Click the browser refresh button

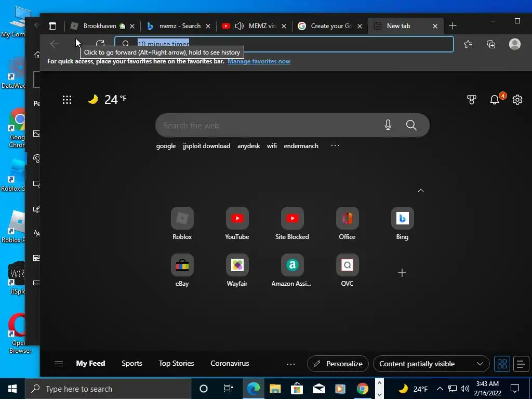click(100, 44)
